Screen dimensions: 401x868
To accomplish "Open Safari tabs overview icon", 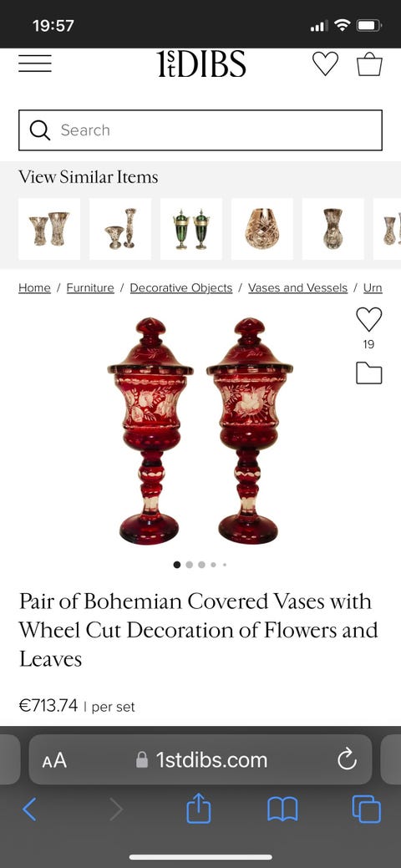I will click(367, 810).
